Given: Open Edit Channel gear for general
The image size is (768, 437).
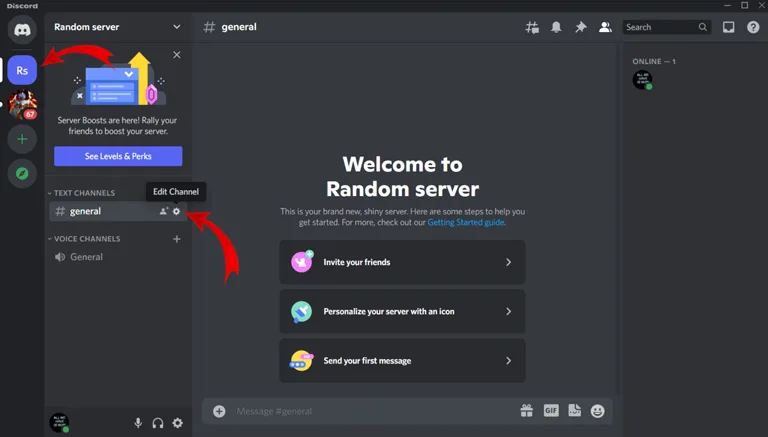Looking at the screenshot, I should pos(176,211).
